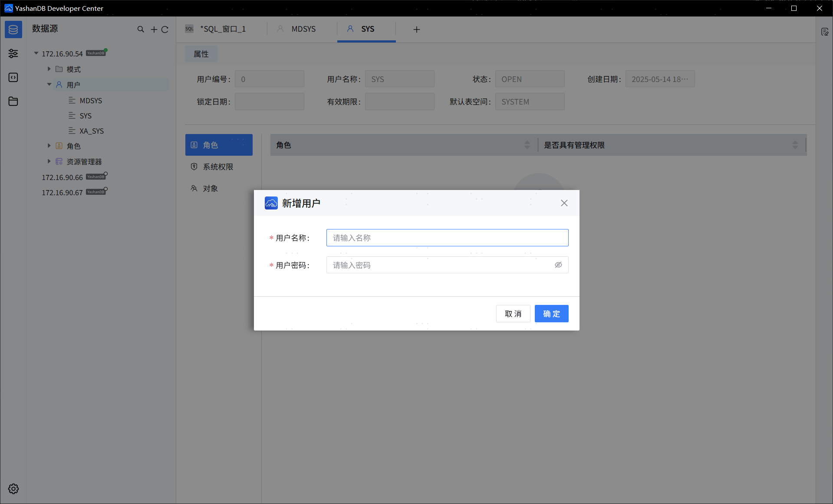Viewport: 833px width, 504px height.
Task: Click 确定 to confirm new user
Action: (551, 314)
